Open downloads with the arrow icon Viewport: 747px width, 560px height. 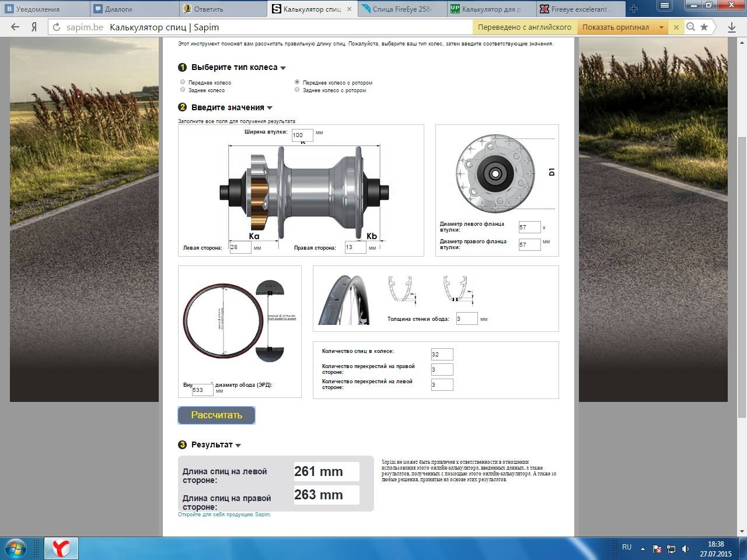click(731, 27)
